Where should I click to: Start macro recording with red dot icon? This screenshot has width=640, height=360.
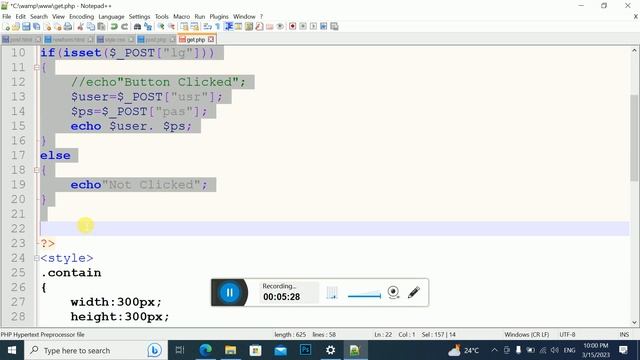coord(293,27)
